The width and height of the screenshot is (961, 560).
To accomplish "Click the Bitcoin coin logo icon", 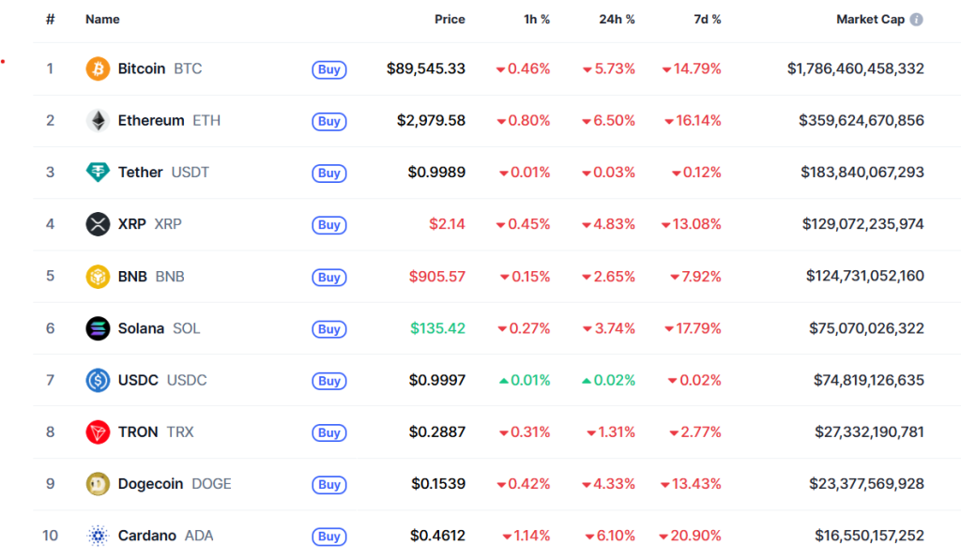I will 98,68.
